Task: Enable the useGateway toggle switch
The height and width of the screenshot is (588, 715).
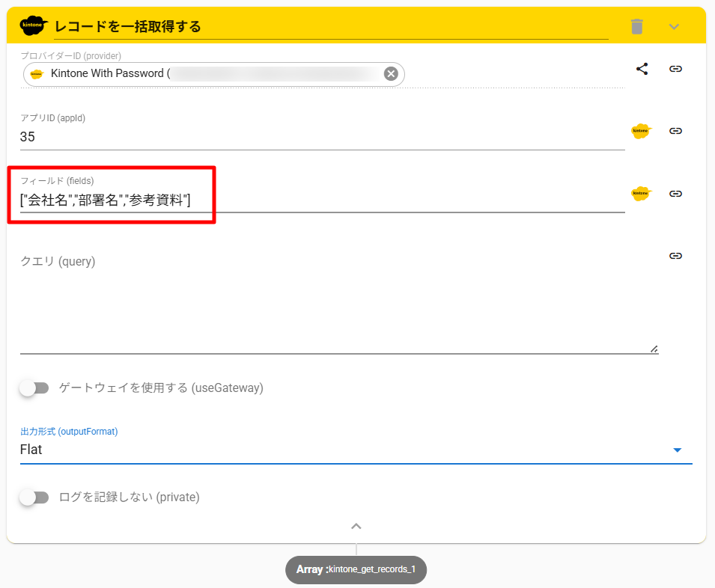Action: (34, 388)
